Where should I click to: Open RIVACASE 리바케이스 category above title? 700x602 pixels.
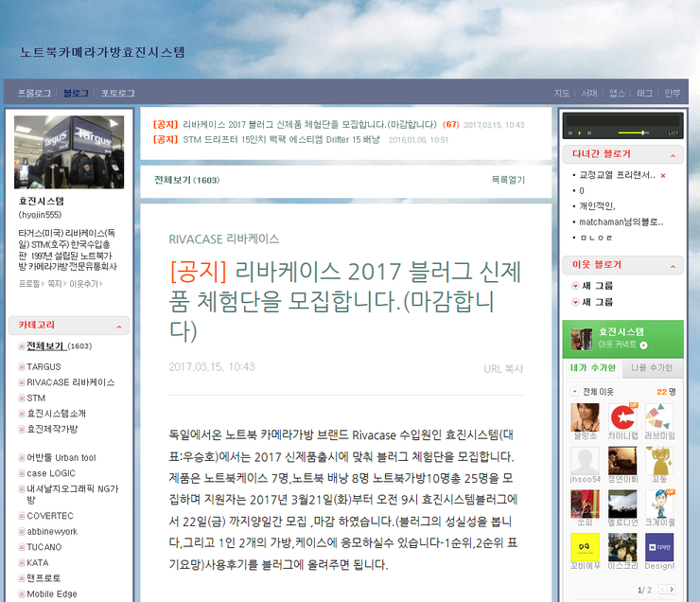[x=224, y=239]
